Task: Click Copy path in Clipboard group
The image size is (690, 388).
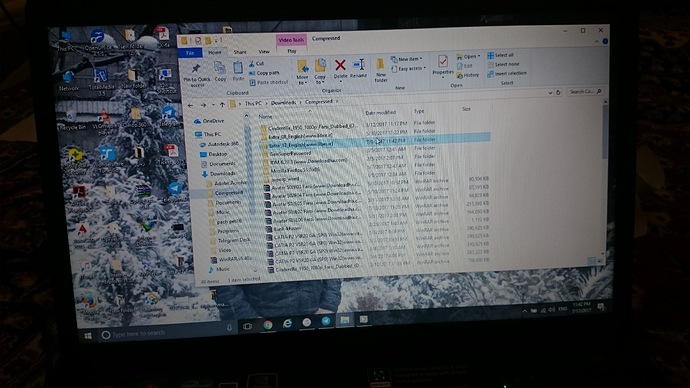Action: pyautogui.click(x=264, y=73)
